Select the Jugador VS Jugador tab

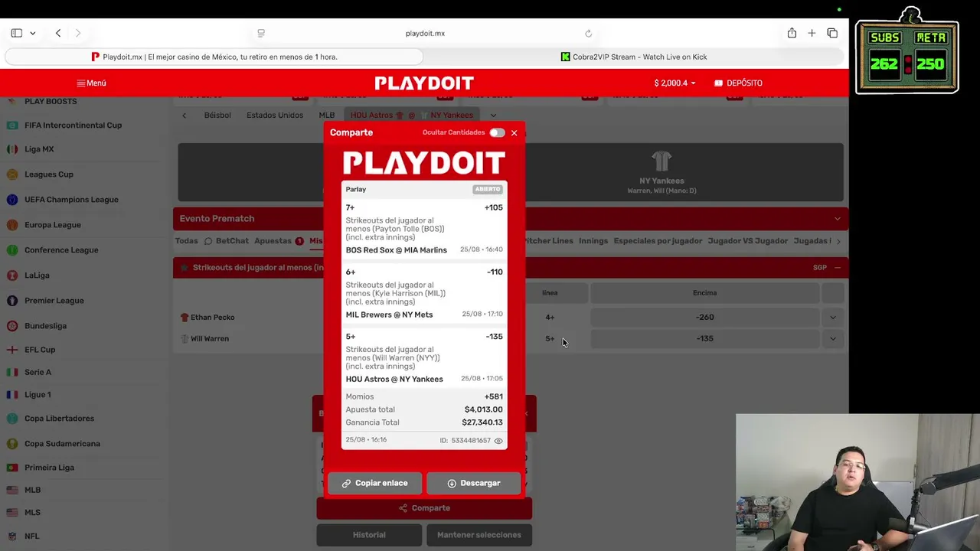click(x=748, y=240)
